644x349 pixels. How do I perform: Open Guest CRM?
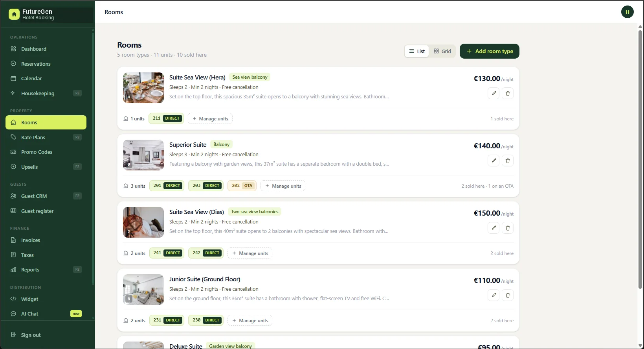[46, 196]
